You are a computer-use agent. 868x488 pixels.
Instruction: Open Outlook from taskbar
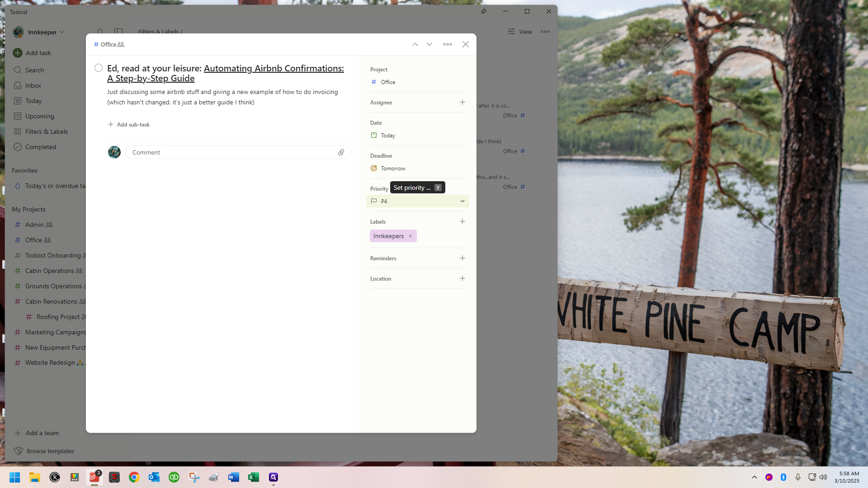[x=154, y=477]
